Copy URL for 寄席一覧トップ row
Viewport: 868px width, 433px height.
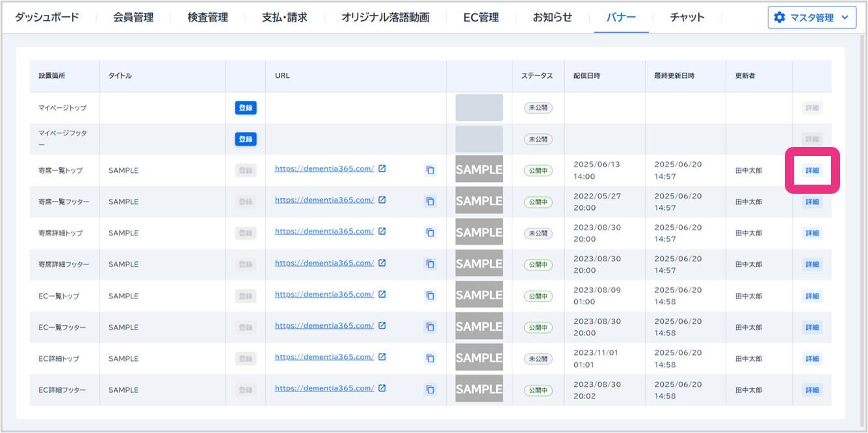point(430,170)
